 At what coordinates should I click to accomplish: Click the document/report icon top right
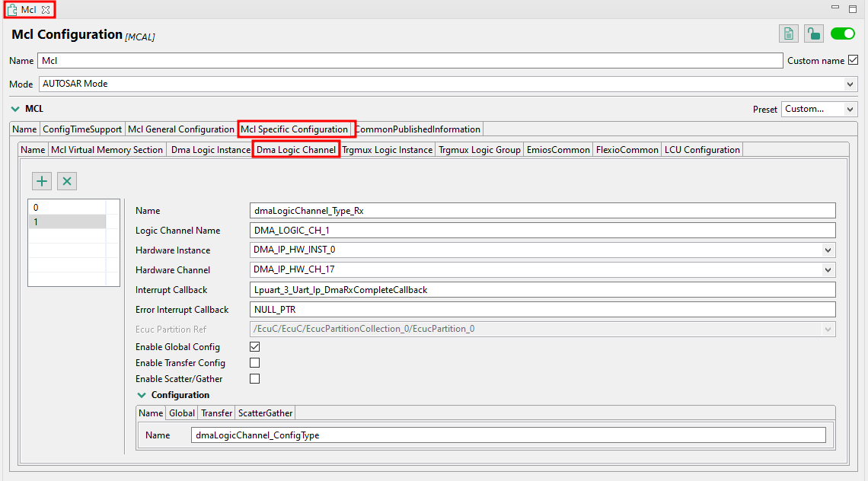tap(788, 33)
